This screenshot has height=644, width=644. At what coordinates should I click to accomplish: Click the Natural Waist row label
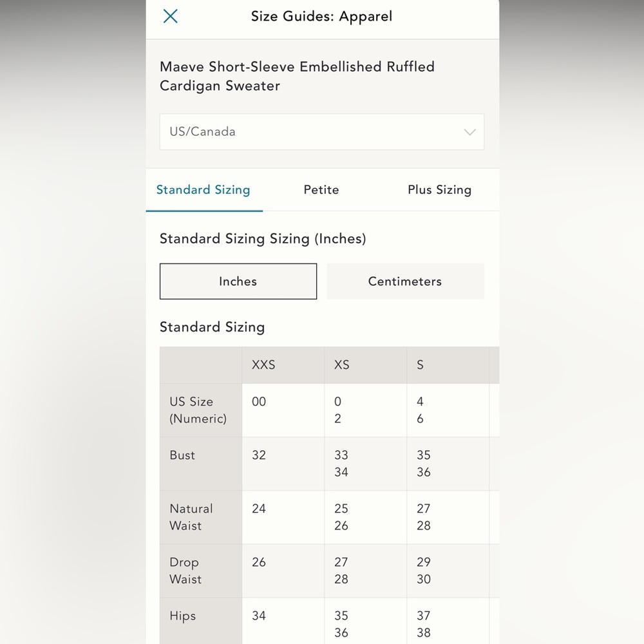191,517
